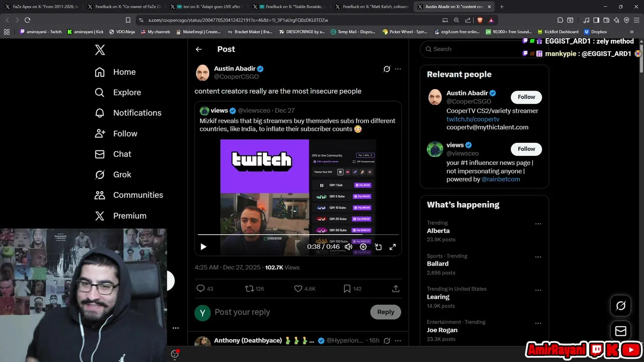Viewport: 644px width, 362px height.
Task: Click the 'Post your reply' field
Action: (289, 312)
